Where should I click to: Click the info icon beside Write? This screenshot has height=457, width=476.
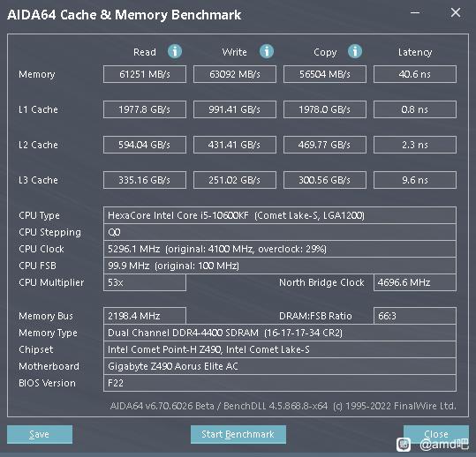[267, 51]
